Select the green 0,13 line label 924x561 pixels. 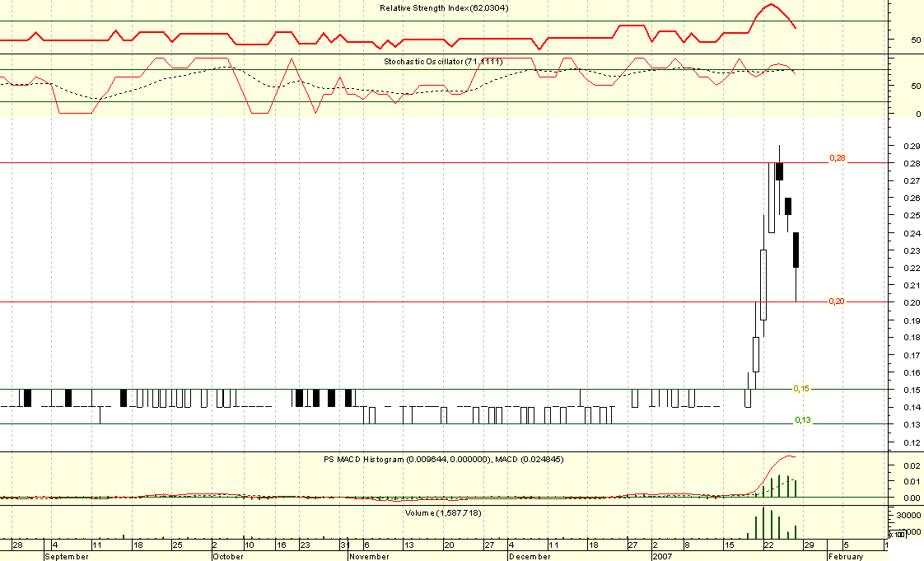[803, 420]
